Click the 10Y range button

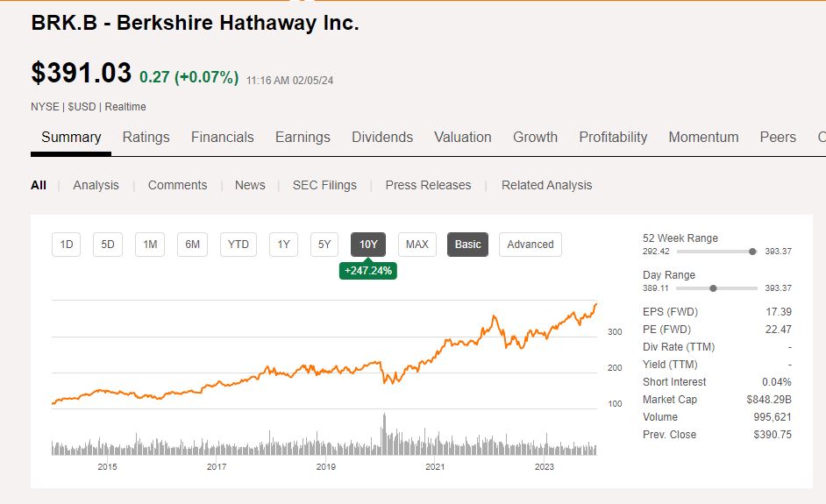click(x=368, y=245)
